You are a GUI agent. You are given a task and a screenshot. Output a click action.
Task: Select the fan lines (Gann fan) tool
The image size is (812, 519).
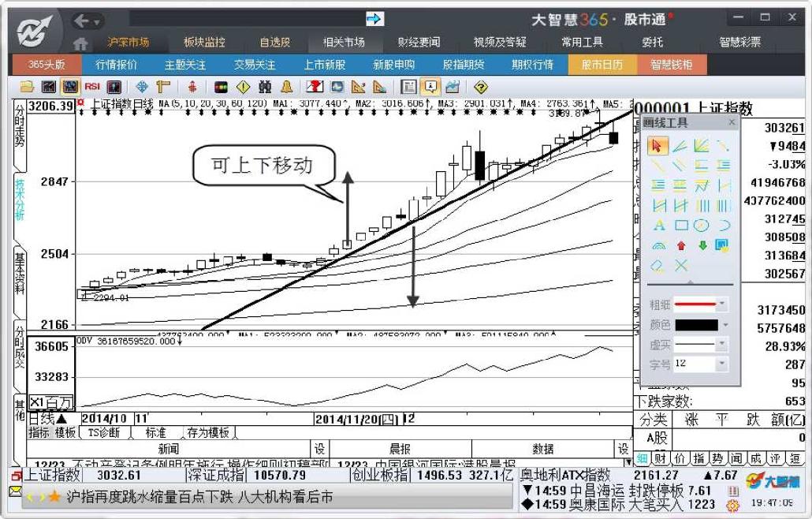tap(701, 146)
